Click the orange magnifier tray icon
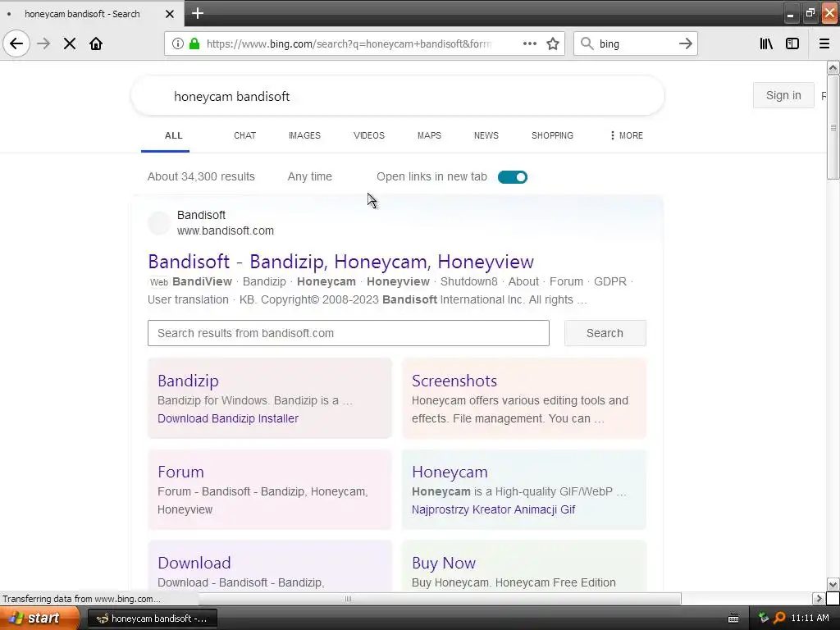840x630 pixels. pyautogui.click(x=779, y=619)
